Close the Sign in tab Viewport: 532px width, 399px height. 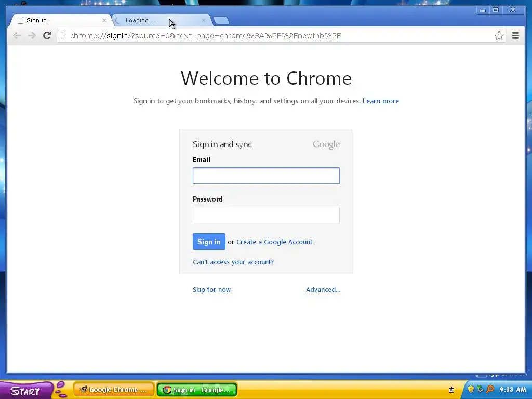[x=104, y=20]
